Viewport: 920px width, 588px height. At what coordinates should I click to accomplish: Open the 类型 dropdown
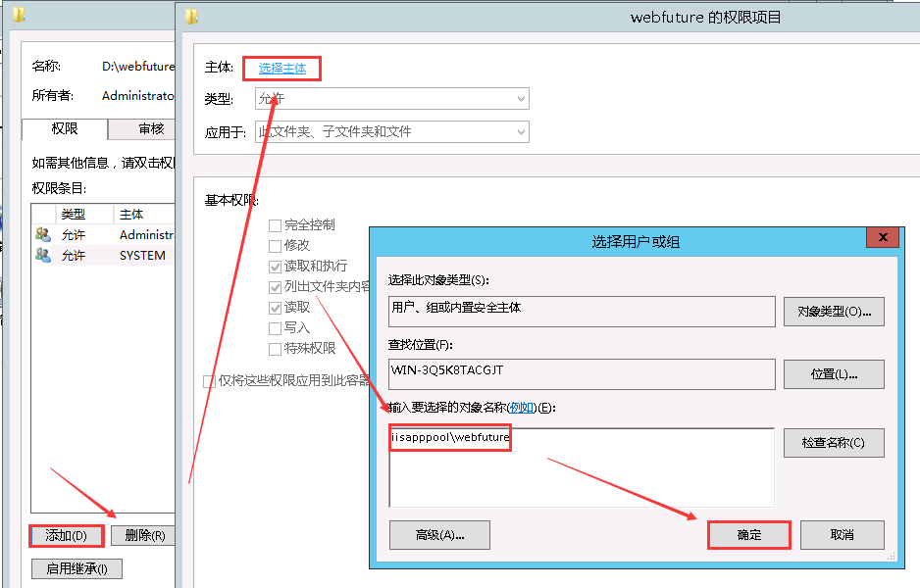pos(391,99)
